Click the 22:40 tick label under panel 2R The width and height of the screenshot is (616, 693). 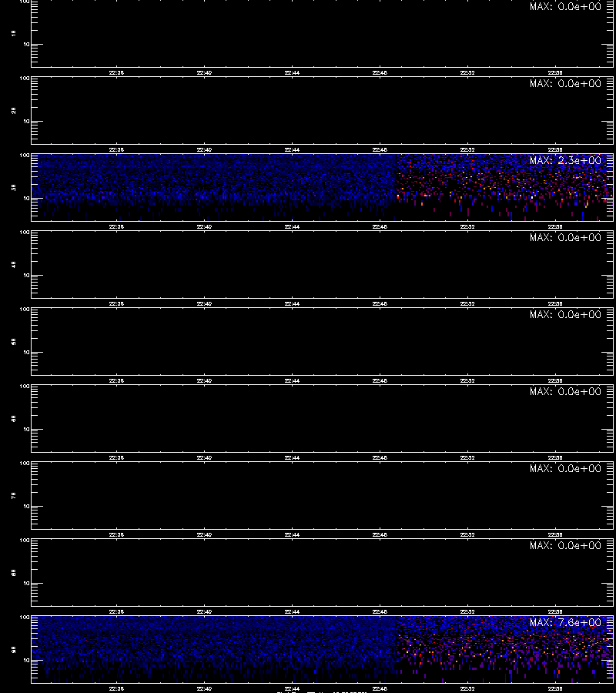204,150
